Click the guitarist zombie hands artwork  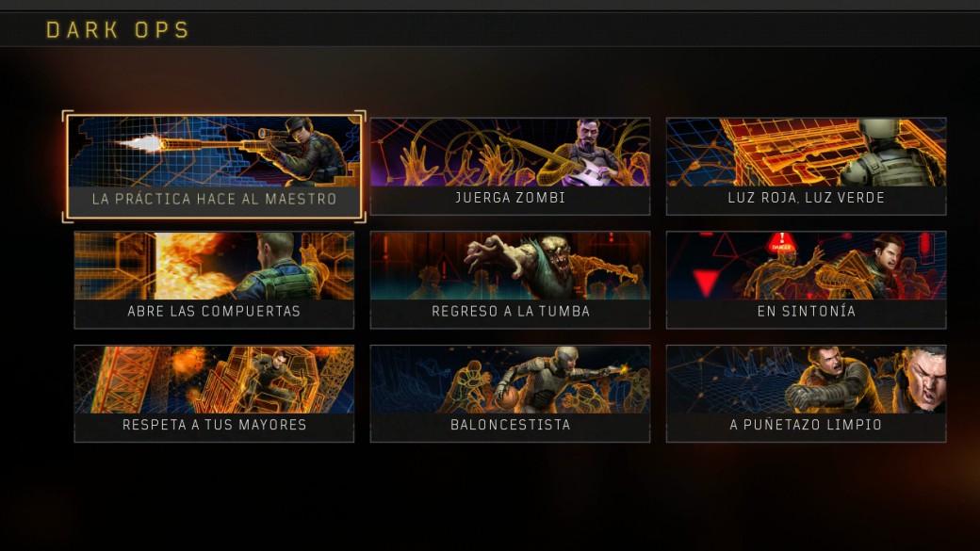(510, 153)
